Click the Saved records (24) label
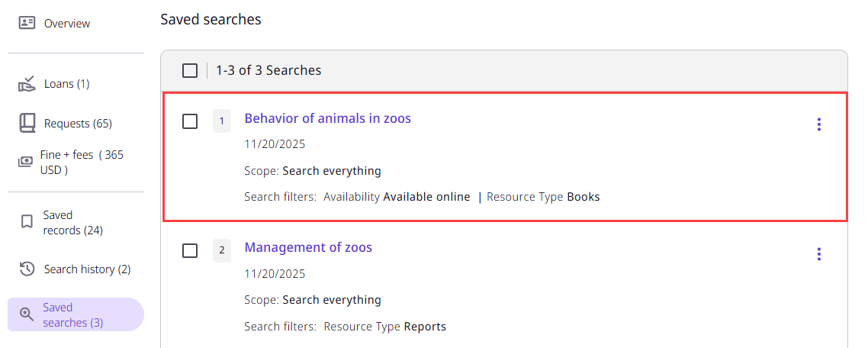This screenshot has height=348, width=868. click(x=72, y=223)
